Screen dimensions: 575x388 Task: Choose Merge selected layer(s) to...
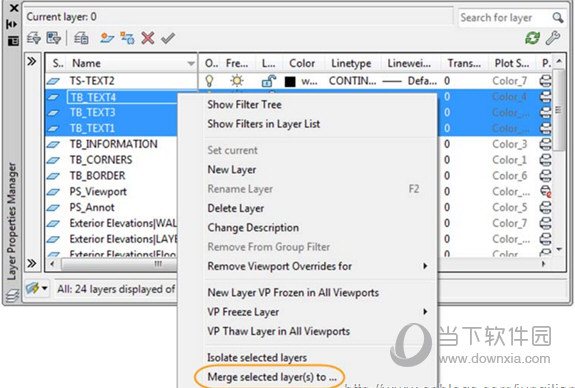tap(272, 377)
